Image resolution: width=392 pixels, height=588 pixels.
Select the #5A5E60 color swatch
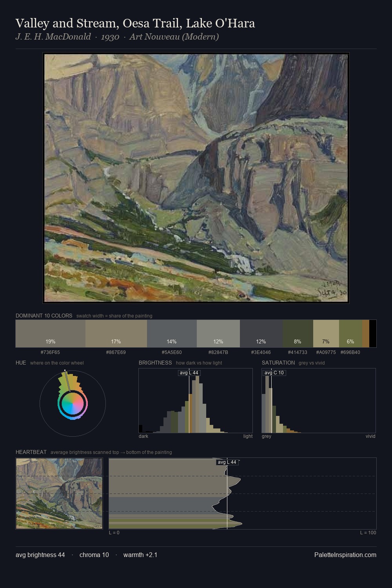[172, 334]
